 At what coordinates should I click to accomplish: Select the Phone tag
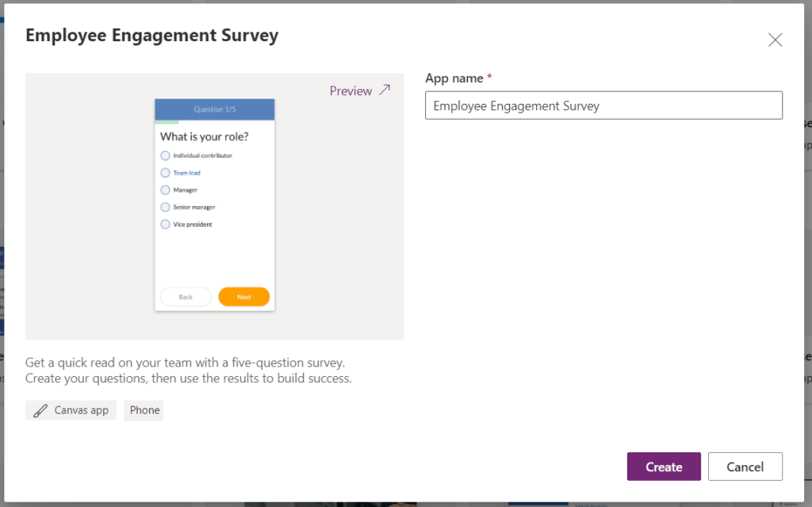tap(144, 410)
